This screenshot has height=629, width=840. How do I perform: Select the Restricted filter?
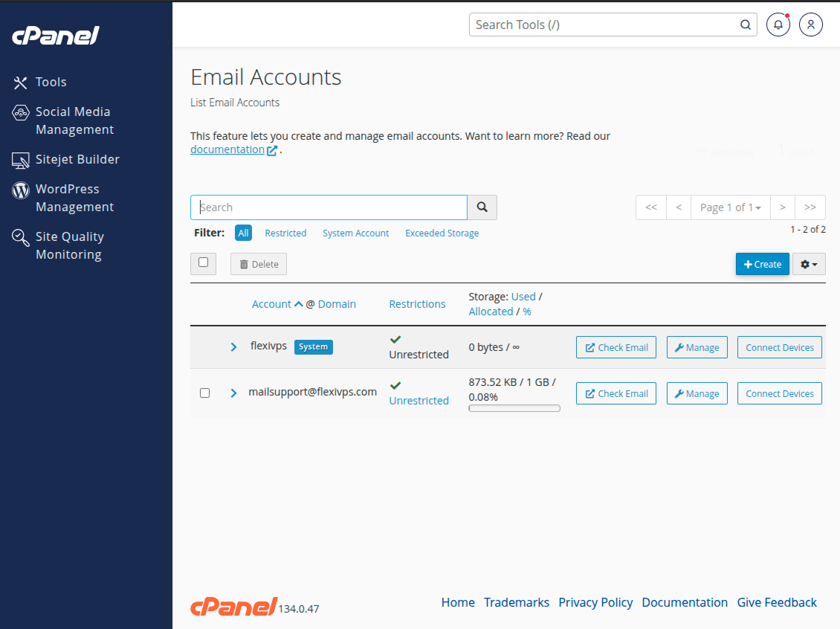285,233
